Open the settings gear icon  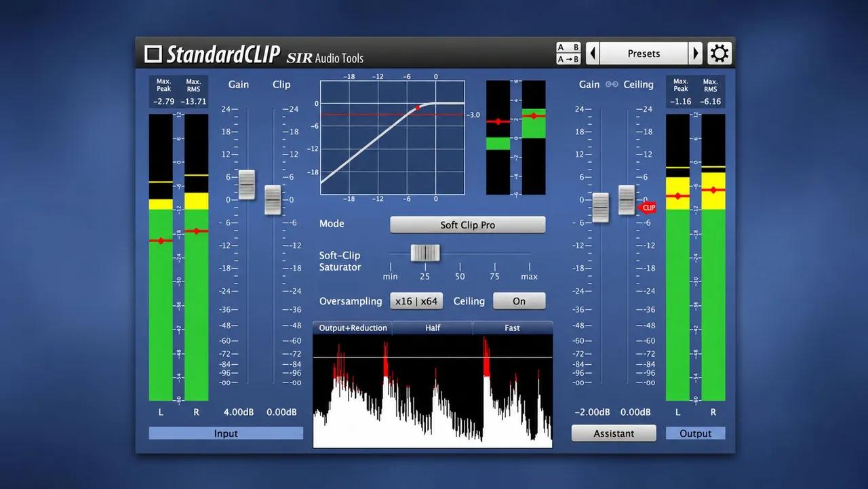719,53
